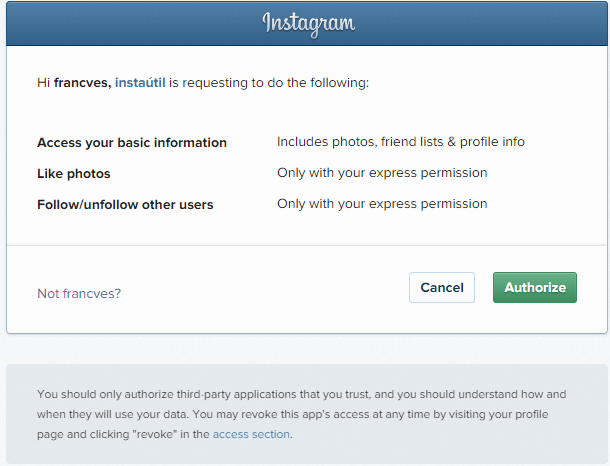Viewport: 610px width, 466px height.
Task: Click the express permission note beside Like photos
Action: pyautogui.click(x=382, y=173)
